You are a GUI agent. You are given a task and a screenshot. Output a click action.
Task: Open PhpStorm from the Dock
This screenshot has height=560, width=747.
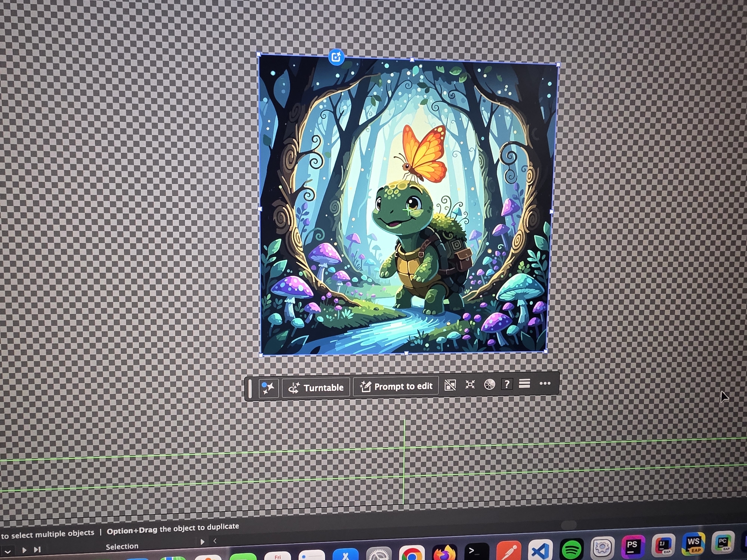pyautogui.click(x=632, y=546)
